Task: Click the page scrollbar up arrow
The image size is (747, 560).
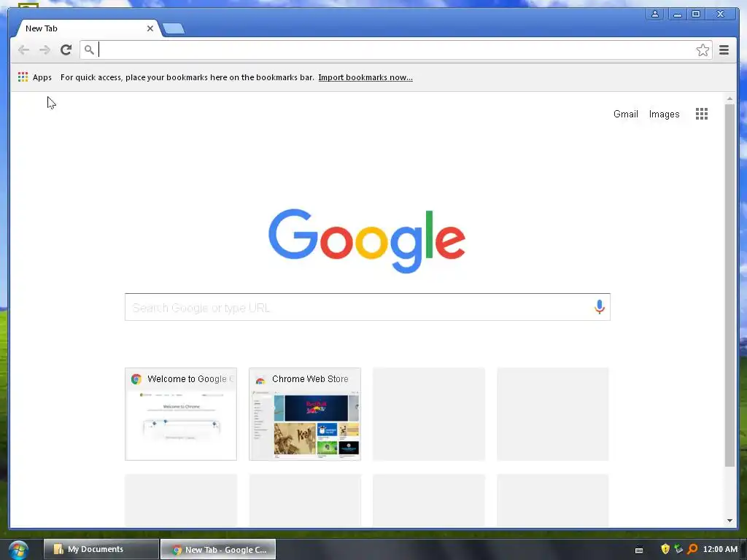Action: pos(729,98)
